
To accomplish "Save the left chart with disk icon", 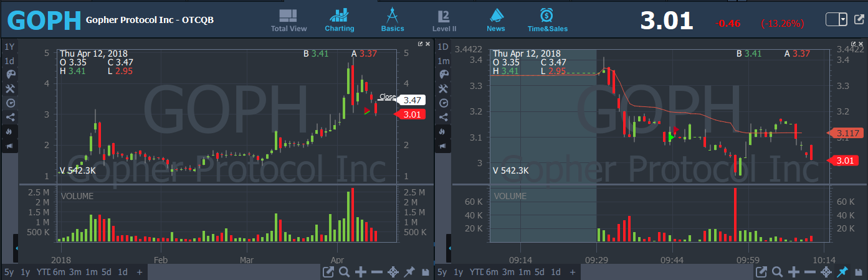I will coord(425,273).
